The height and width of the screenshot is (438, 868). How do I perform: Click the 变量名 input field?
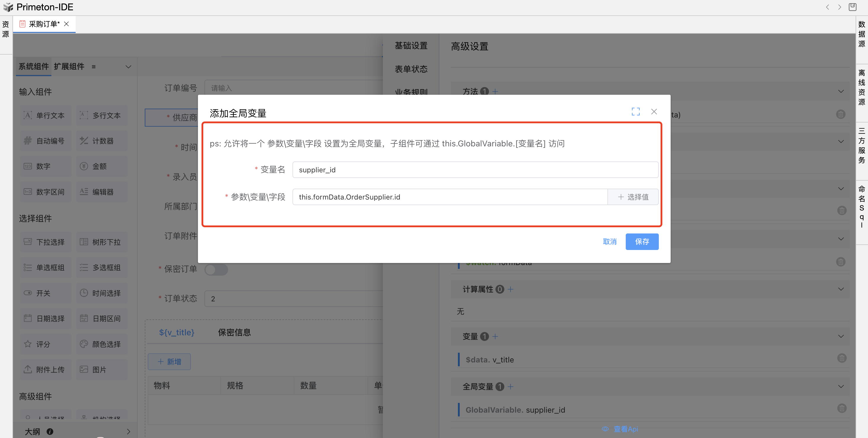click(475, 170)
